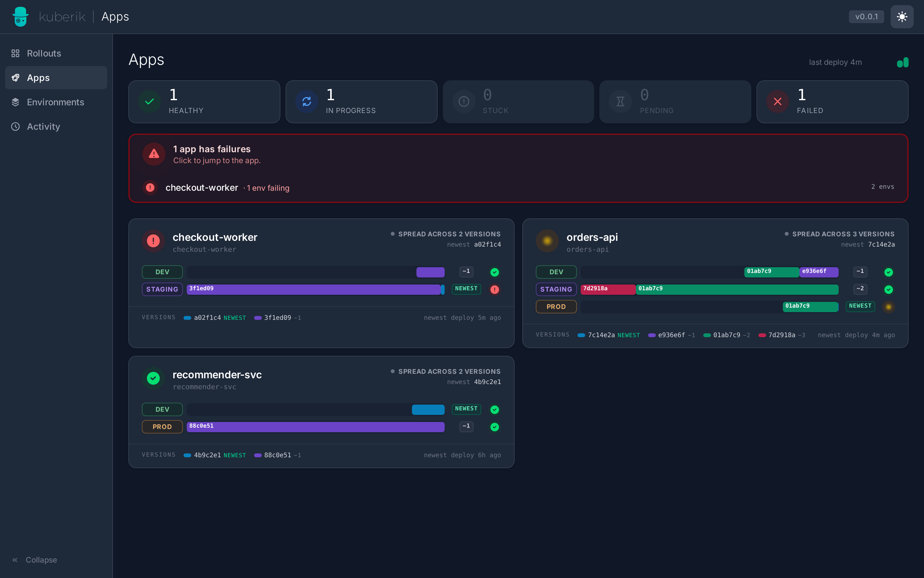Click the orders-api DEV green health check
The height and width of the screenshot is (578, 924).
click(888, 272)
